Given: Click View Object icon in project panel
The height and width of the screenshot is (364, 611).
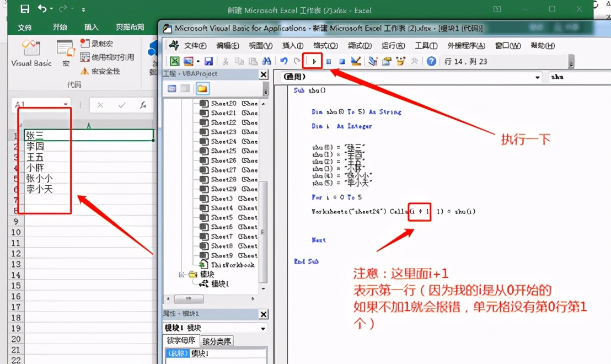Looking at the screenshot, I should [185, 88].
